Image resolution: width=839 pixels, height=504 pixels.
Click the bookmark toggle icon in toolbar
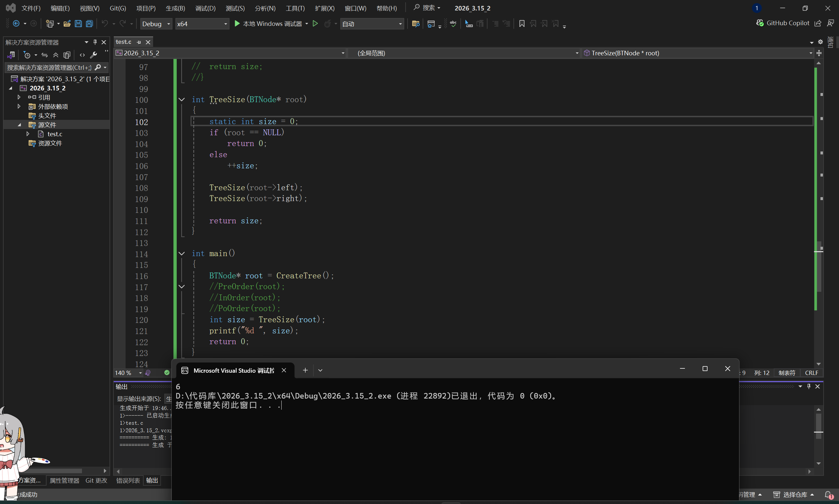tap(522, 24)
